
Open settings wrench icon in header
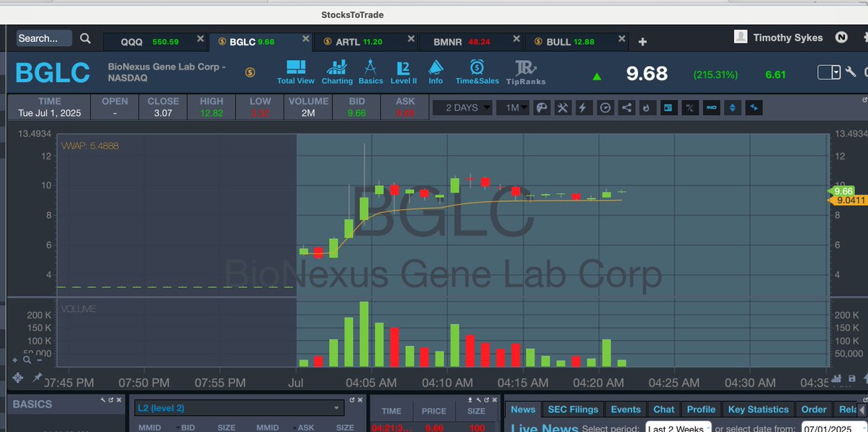coord(851,72)
